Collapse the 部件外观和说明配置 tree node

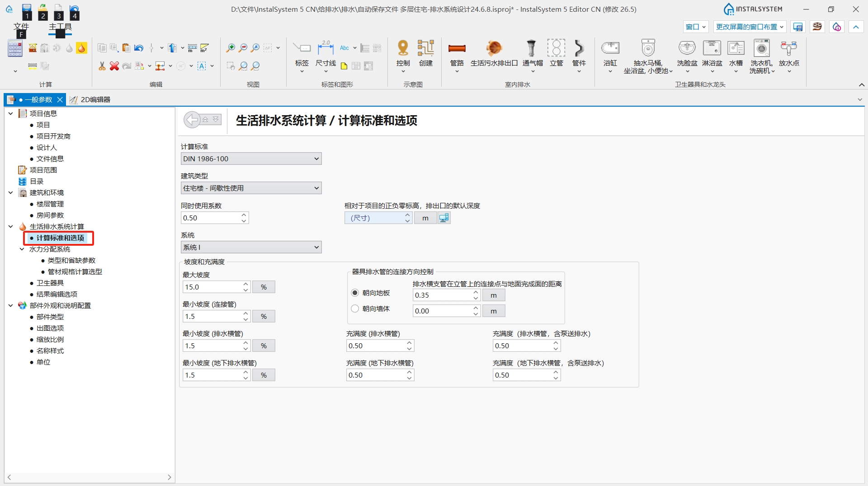coord(10,305)
